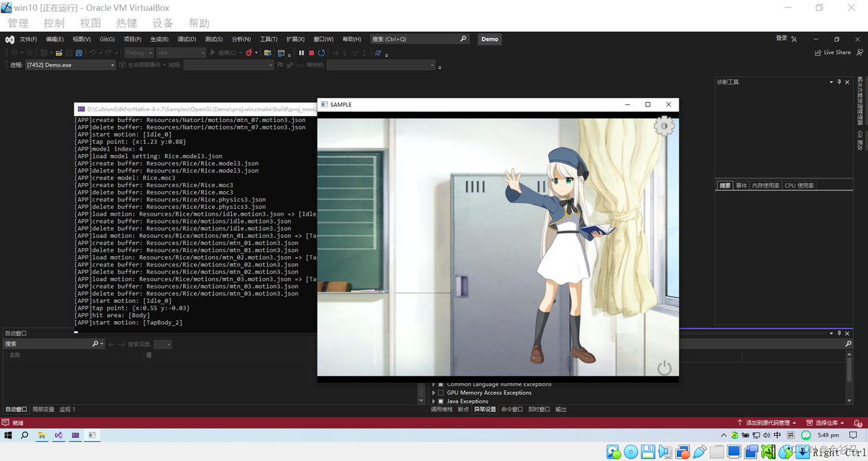Expand Java Exceptions tree node
This screenshot has height=461, width=868.
click(433, 401)
